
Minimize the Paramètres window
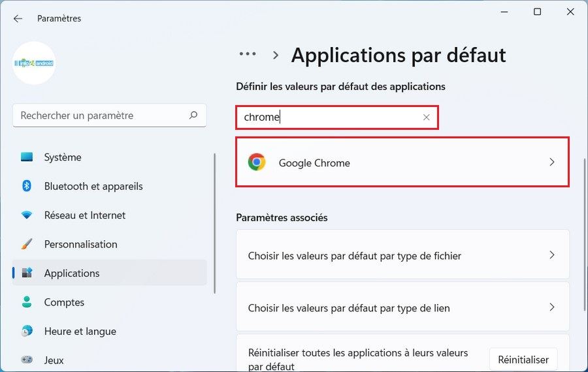pos(504,12)
